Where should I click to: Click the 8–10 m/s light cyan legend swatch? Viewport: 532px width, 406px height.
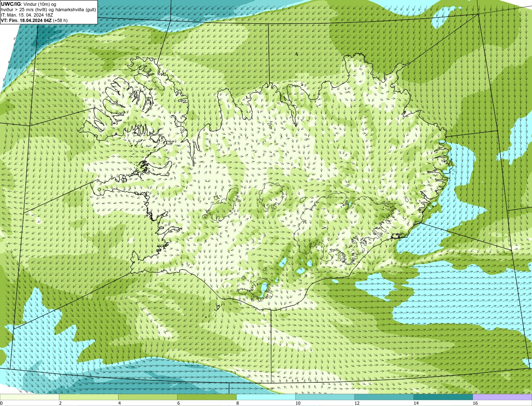(x=266, y=397)
